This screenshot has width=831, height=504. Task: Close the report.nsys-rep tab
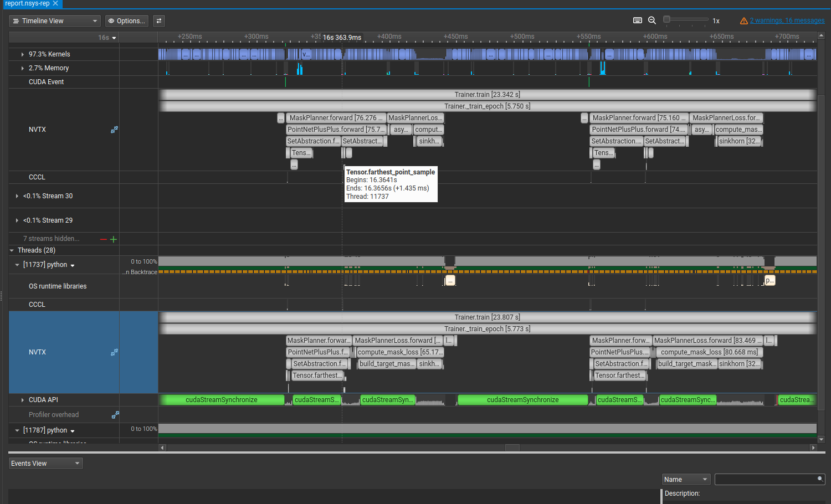click(x=55, y=3)
